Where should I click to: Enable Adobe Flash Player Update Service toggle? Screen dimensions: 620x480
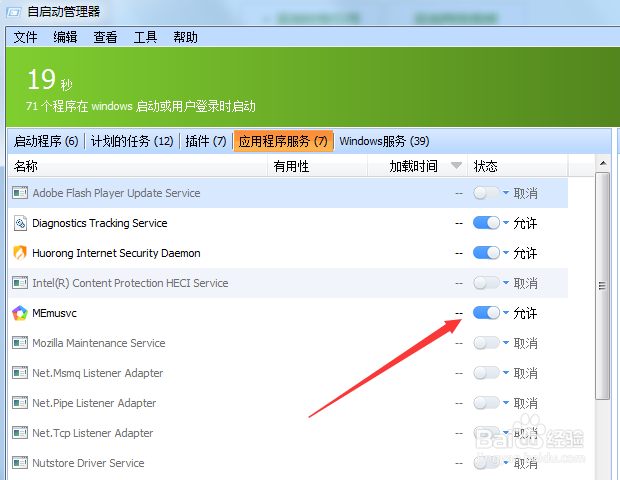tap(486, 193)
